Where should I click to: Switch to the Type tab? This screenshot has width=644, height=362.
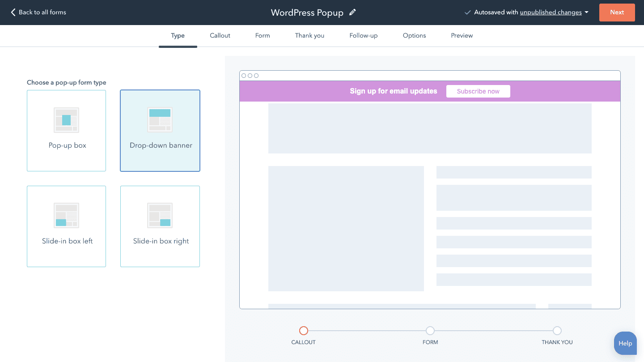[178, 36]
